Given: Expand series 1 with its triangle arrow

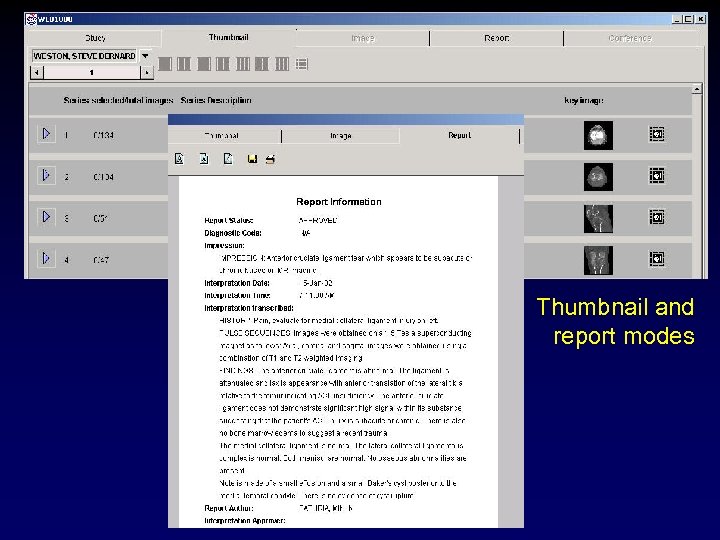Looking at the screenshot, I should 46,134.
